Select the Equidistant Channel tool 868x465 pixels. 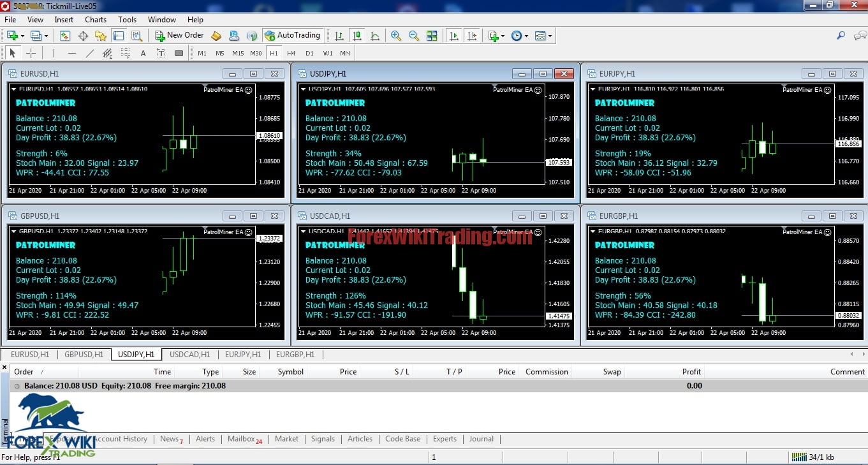point(107,53)
